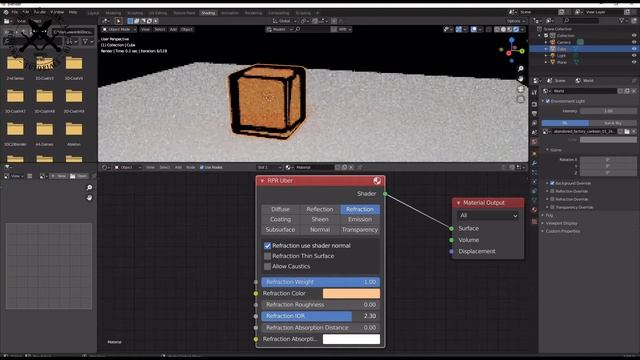Image resolution: width=640 pixels, height=360 pixels.
Task: Click the Open button in the image editor
Action: click(78, 176)
